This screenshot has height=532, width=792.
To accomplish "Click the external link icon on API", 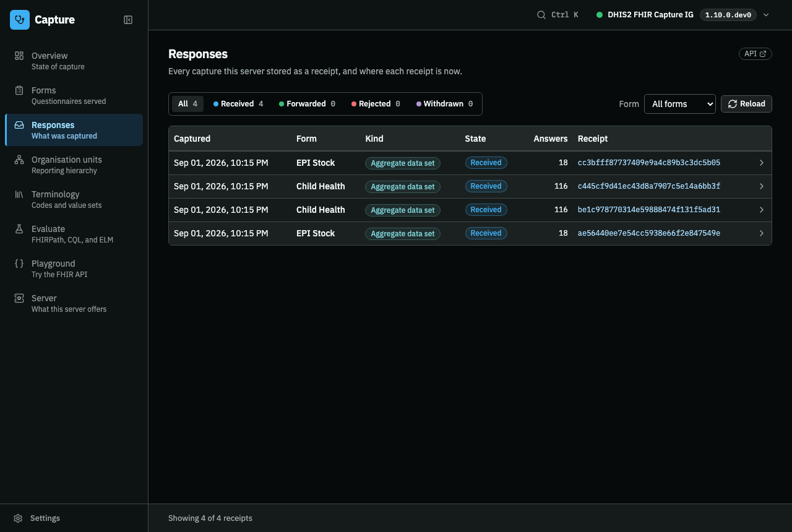I will (x=763, y=54).
